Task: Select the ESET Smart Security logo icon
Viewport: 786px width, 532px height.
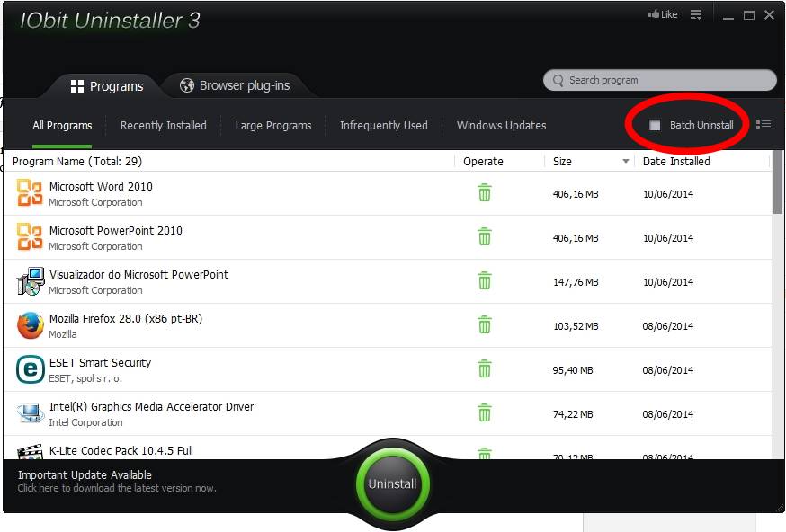Action: (x=31, y=369)
